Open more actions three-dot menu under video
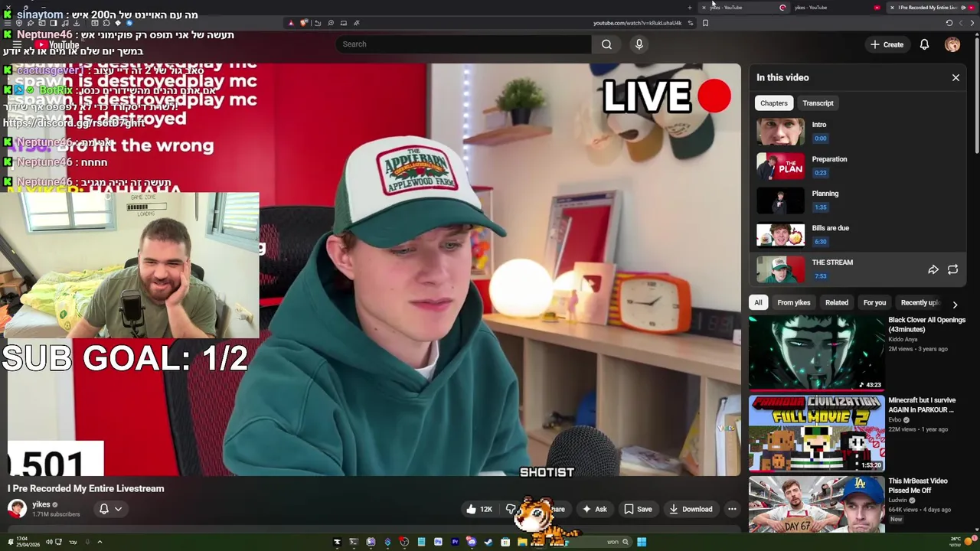 pos(732,509)
